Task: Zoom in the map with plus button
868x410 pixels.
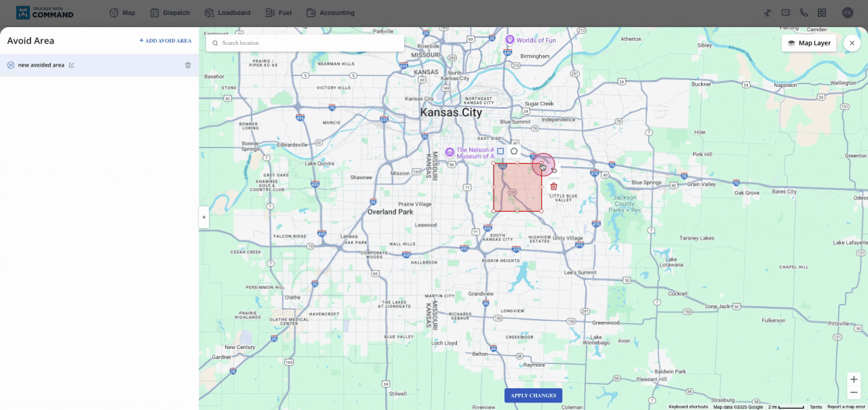Action: tap(854, 379)
